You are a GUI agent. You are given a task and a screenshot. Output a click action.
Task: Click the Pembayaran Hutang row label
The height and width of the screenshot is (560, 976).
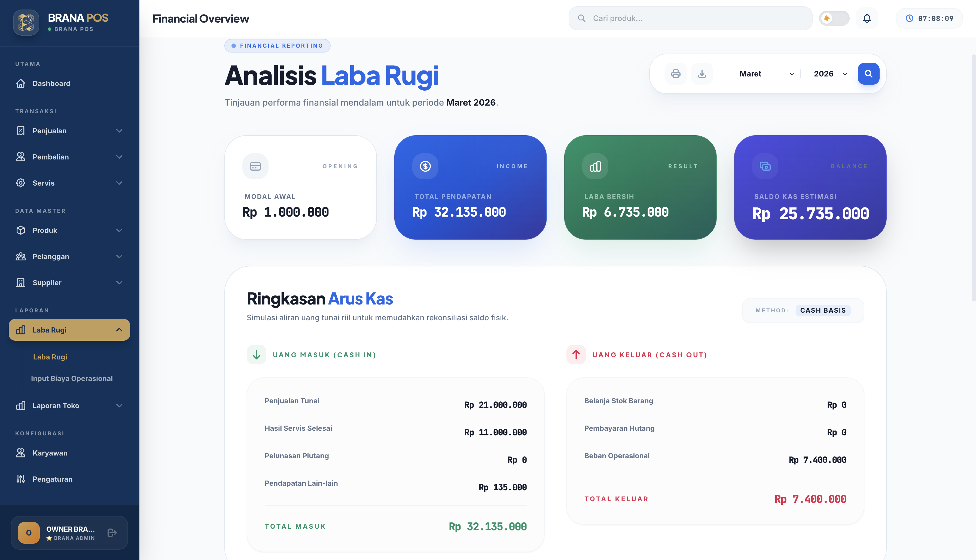[619, 428]
